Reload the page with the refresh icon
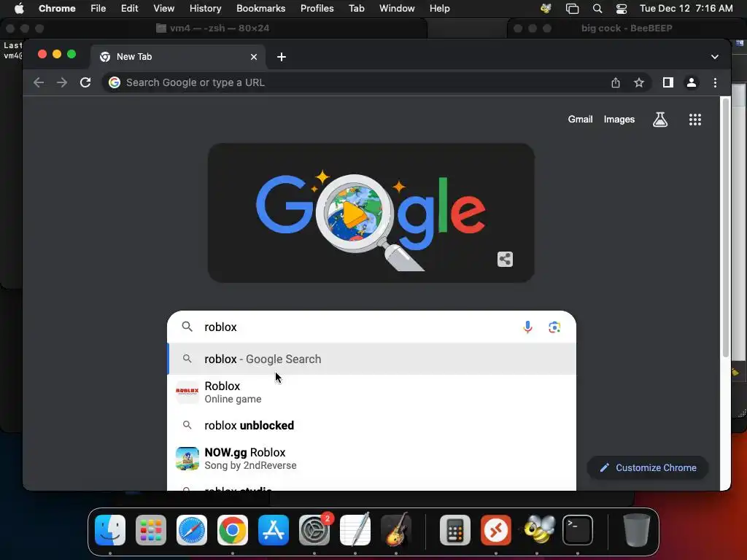Viewport: 747px width, 560px height. (85, 82)
